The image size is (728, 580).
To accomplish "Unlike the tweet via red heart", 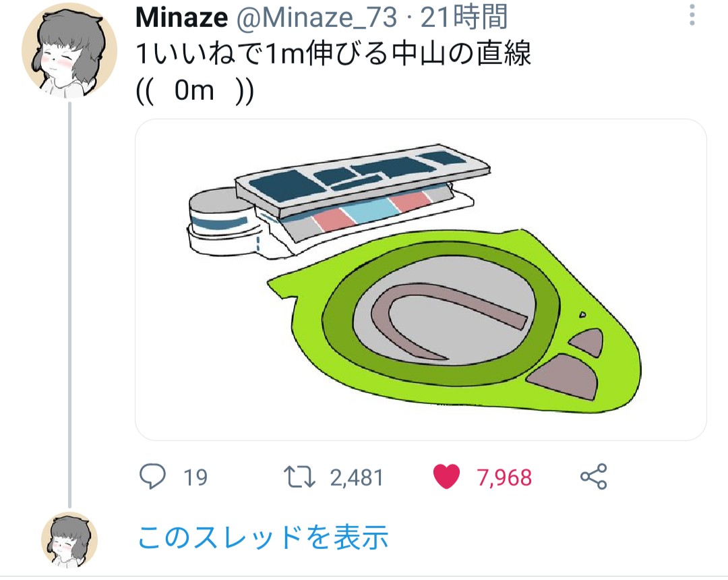I will pyautogui.click(x=446, y=477).
